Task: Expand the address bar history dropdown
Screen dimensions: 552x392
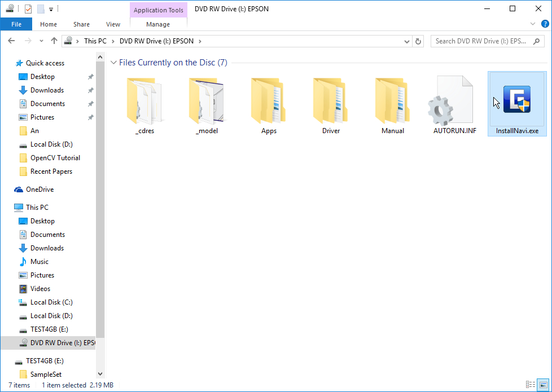Action: coord(406,41)
